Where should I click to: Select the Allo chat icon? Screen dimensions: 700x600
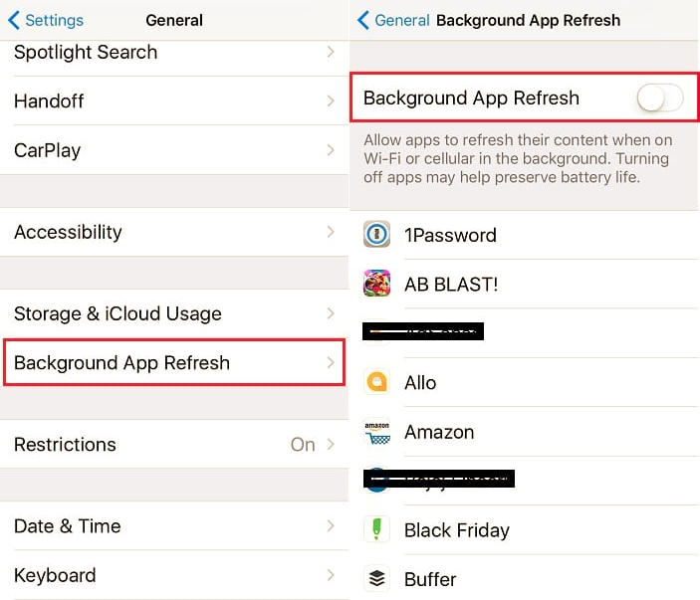[x=376, y=382]
